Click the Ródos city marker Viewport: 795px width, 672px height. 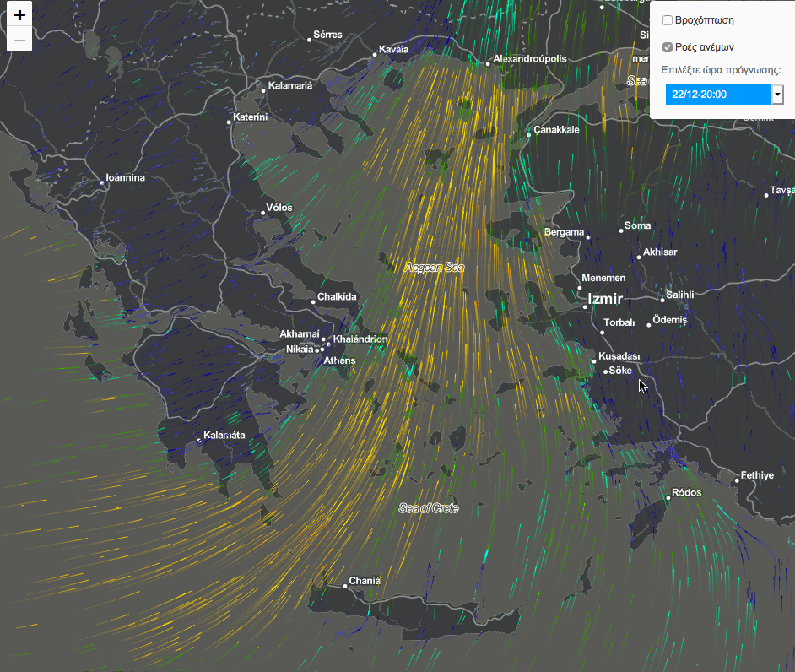(668, 497)
